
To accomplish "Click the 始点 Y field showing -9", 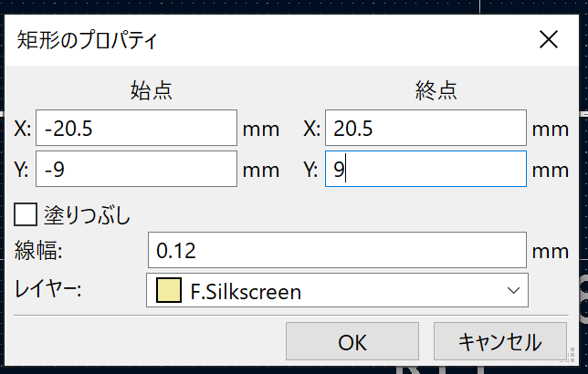I will click(135, 170).
